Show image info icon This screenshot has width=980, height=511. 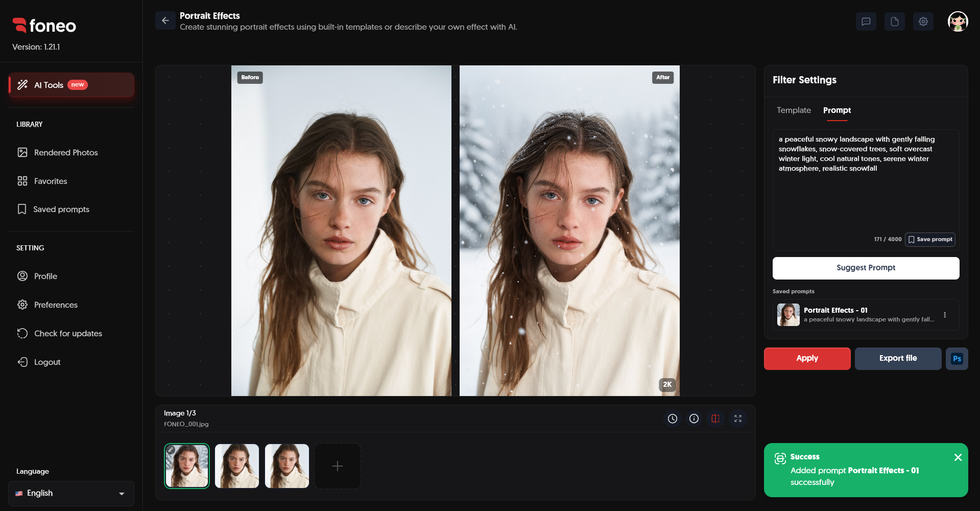694,419
